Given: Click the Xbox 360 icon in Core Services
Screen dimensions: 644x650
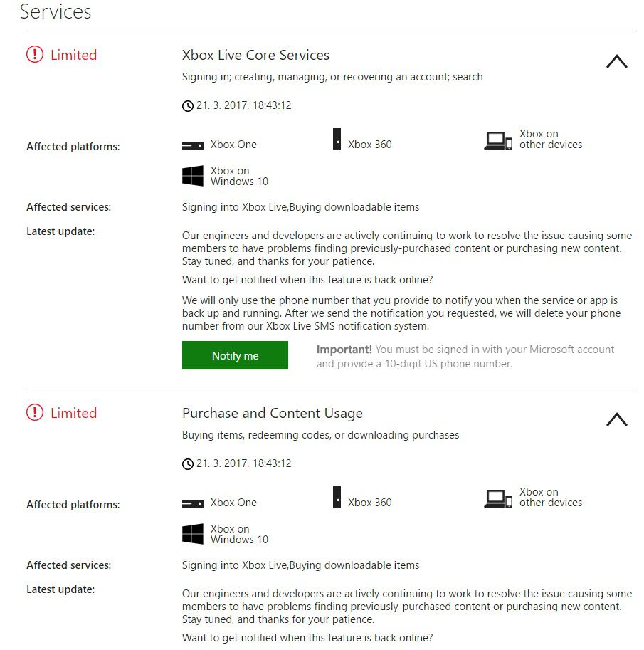Looking at the screenshot, I should 337,139.
